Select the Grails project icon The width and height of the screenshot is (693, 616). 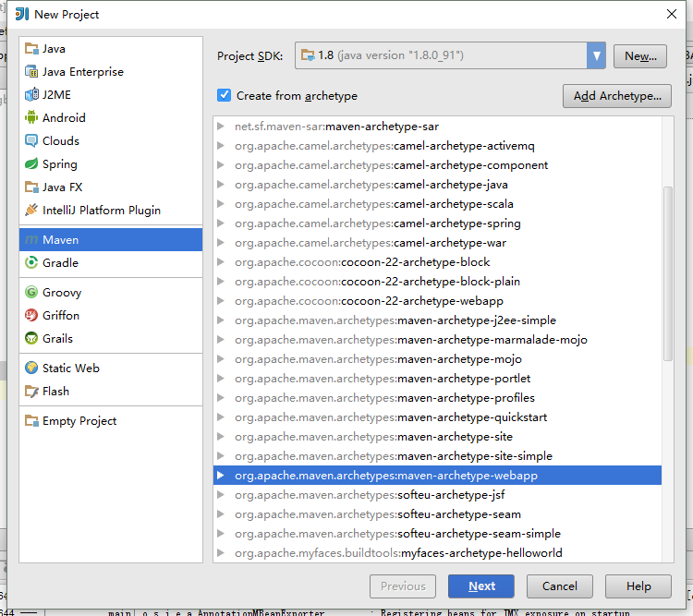[31, 339]
